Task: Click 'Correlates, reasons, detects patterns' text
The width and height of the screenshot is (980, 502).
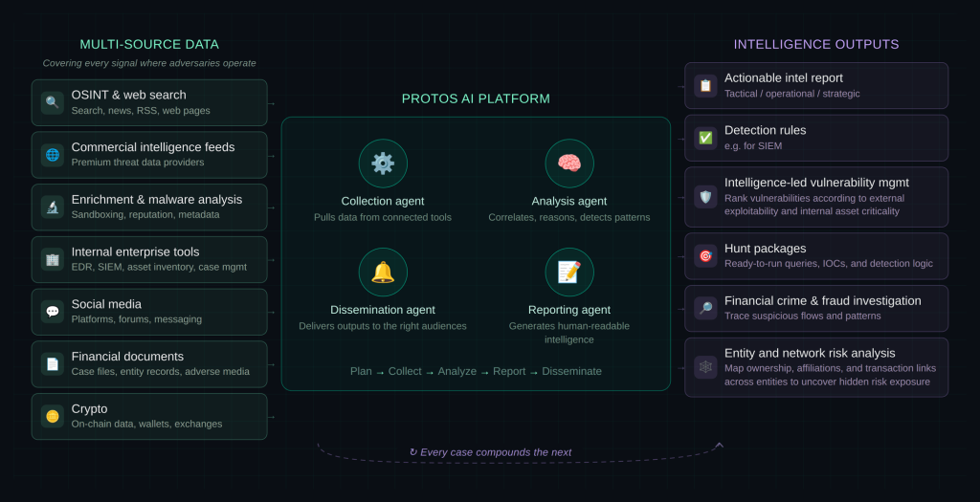Action: click(x=569, y=217)
